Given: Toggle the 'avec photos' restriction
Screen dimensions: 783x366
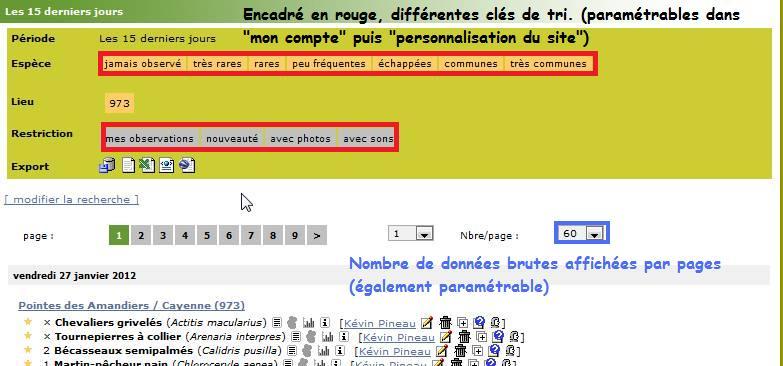Looking at the screenshot, I should coord(301,139).
